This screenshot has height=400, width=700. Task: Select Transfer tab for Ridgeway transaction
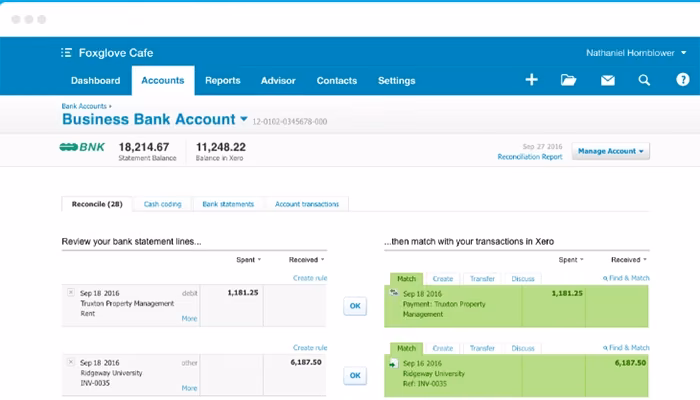point(482,349)
